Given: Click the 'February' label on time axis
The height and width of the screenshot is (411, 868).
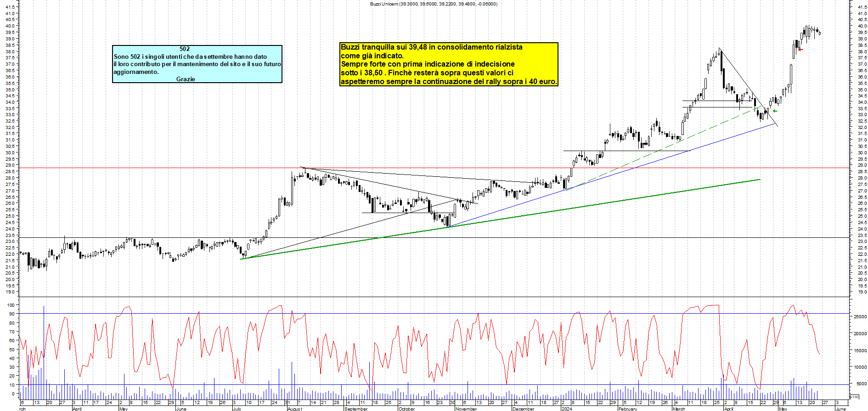Looking at the screenshot, I should click(x=627, y=409).
